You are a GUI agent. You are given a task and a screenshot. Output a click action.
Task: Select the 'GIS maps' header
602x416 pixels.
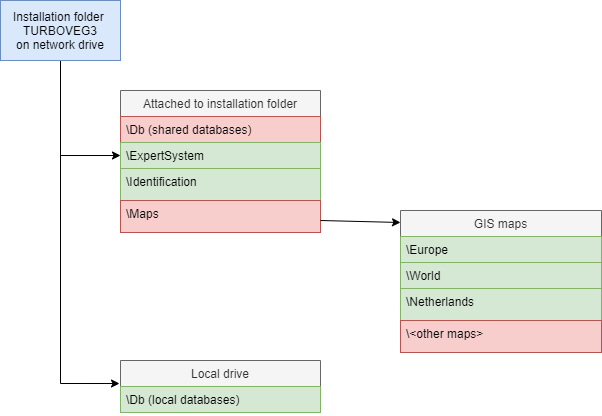[500, 224]
